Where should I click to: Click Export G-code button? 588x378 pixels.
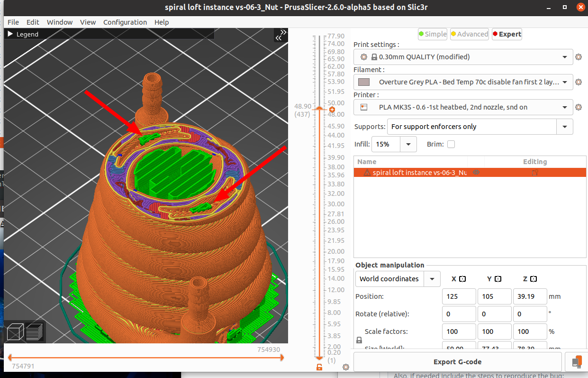458,362
